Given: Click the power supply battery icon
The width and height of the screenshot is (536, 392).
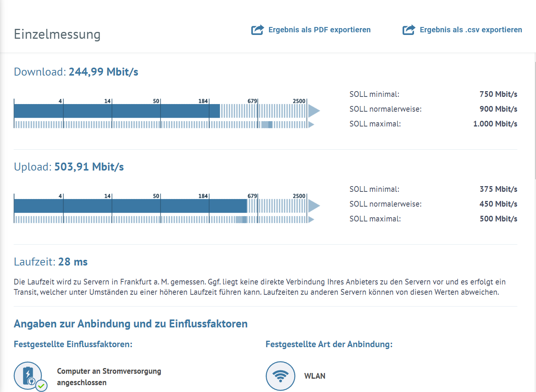Looking at the screenshot, I should click(x=28, y=376).
